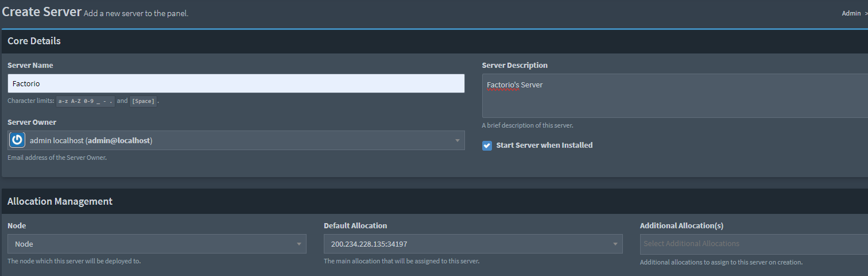
Task: Click the Allocation Management section header
Action: pyautogui.click(x=60, y=201)
